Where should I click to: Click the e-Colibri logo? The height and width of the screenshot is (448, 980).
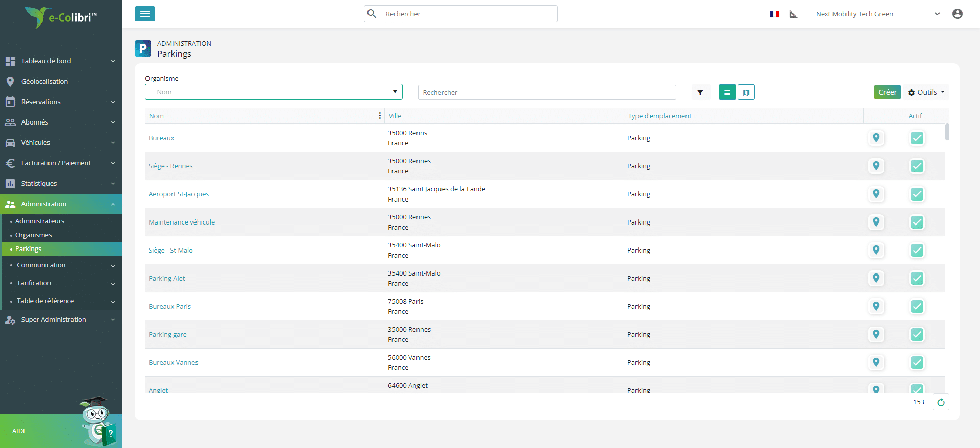[61, 17]
